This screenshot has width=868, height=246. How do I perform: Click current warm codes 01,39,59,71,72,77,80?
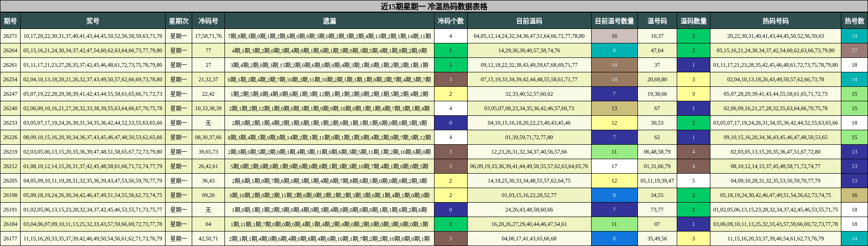pyautogui.click(x=529, y=137)
